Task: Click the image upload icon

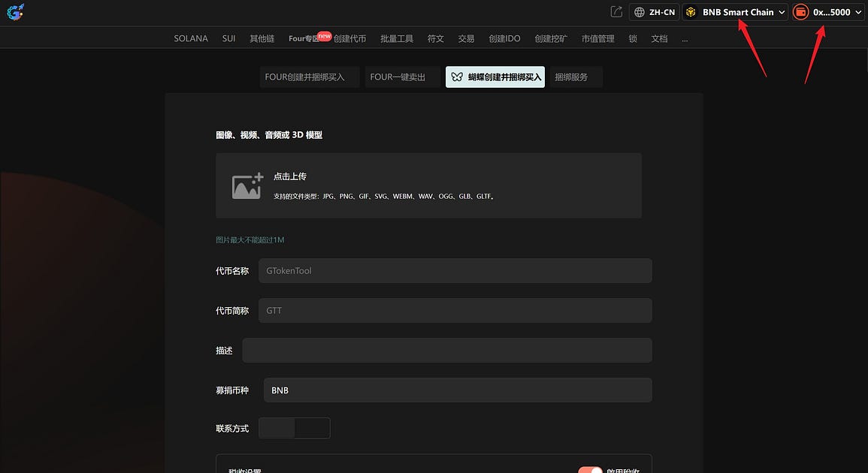Action: pyautogui.click(x=247, y=186)
